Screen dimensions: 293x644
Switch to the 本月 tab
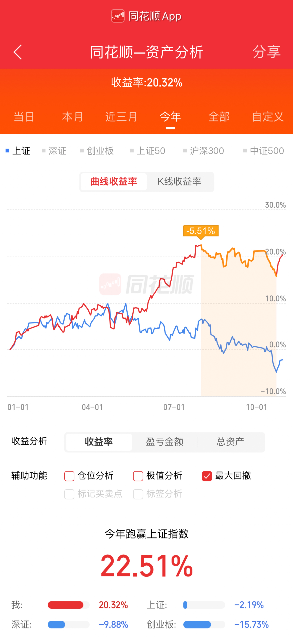click(x=72, y=117)
